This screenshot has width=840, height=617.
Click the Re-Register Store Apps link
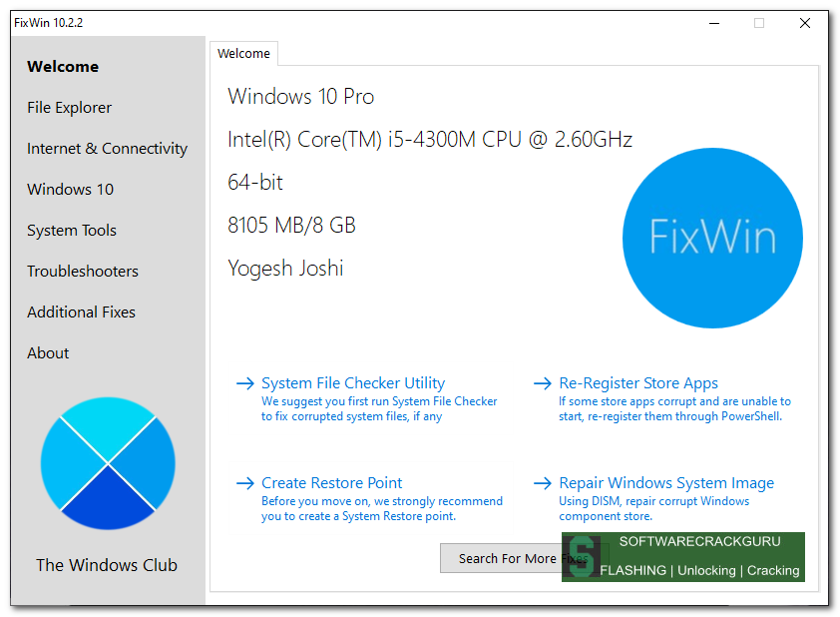pyautogui.click(x=638, y=383)
